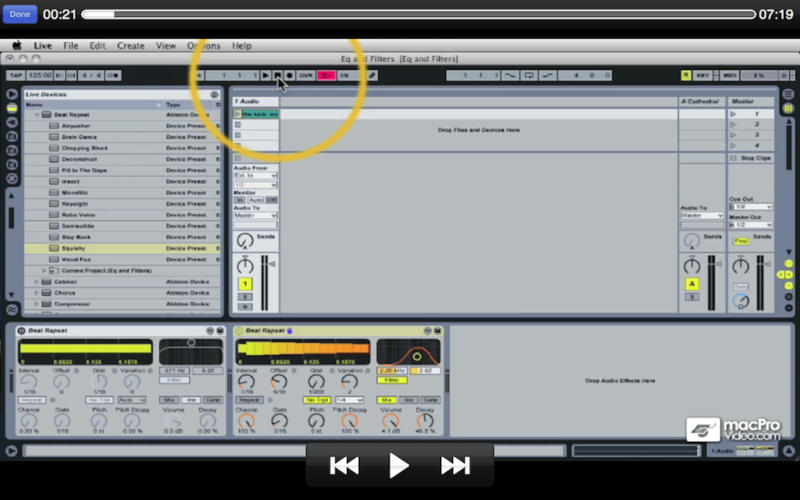The height and width of the screenshot is (500, 800).
Task: Click the stop button in Ableton transport
Action: [277, 75]
